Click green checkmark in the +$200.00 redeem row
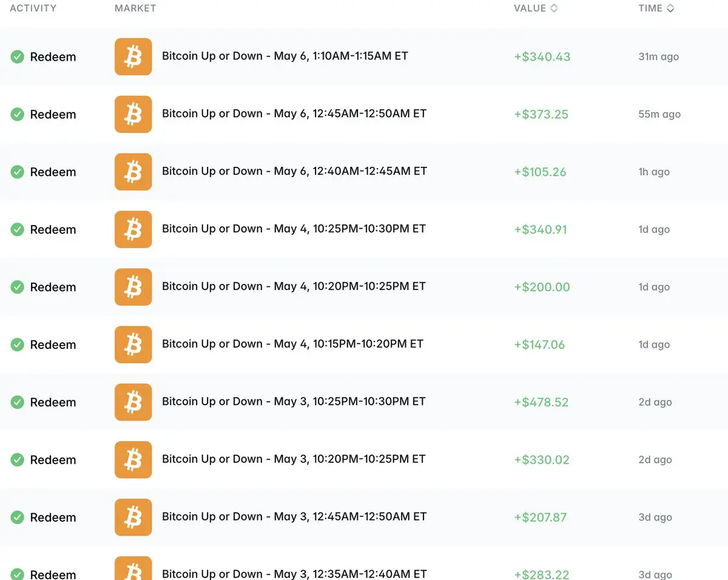 18,287
